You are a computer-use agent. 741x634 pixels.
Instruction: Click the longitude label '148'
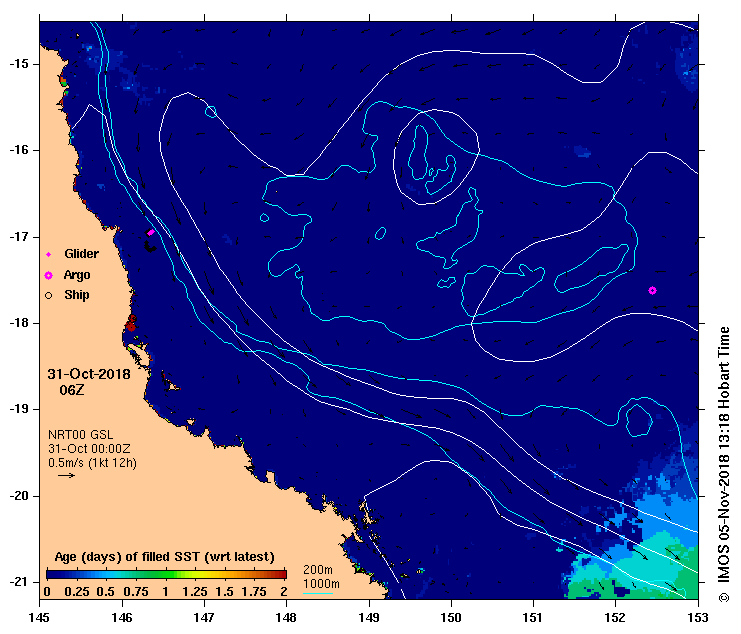286,617
